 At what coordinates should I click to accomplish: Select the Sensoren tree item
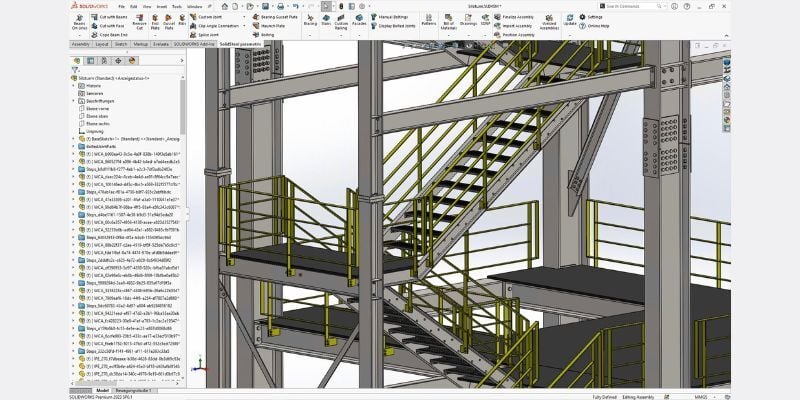click(91, 93)
